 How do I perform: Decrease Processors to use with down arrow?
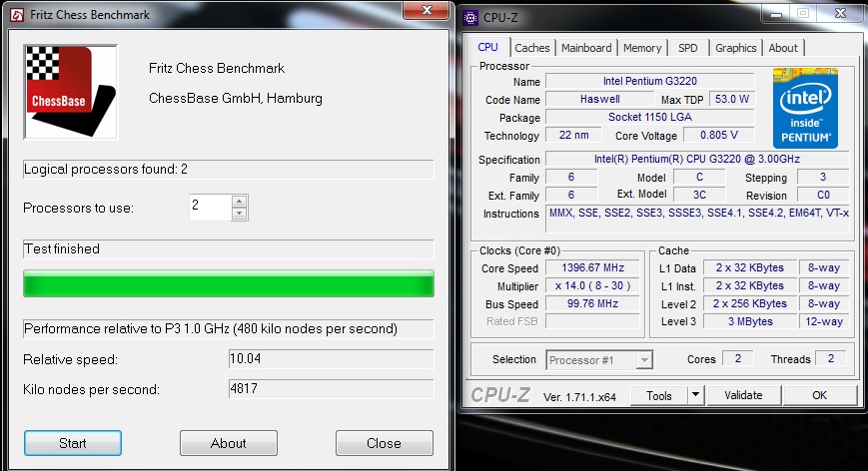pyautogui.click(x=239, y=214)
